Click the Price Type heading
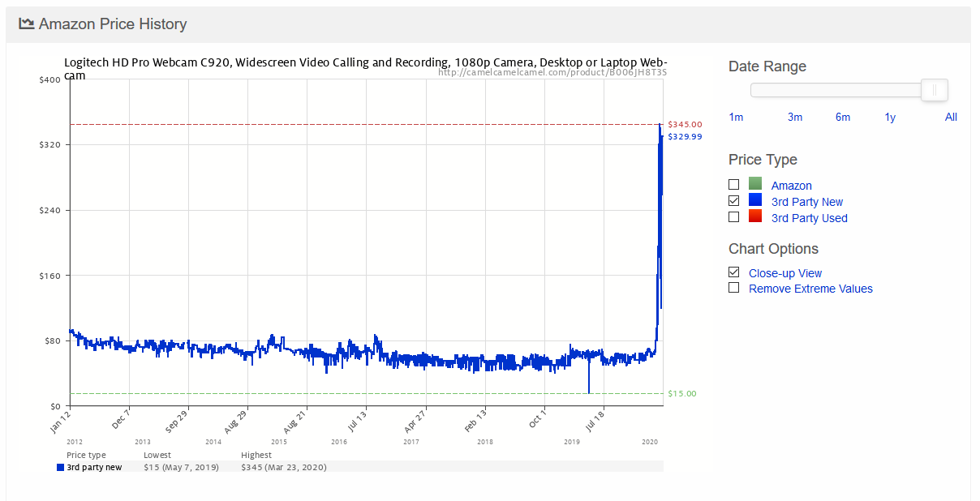980x501 pixels. point(763,160)
